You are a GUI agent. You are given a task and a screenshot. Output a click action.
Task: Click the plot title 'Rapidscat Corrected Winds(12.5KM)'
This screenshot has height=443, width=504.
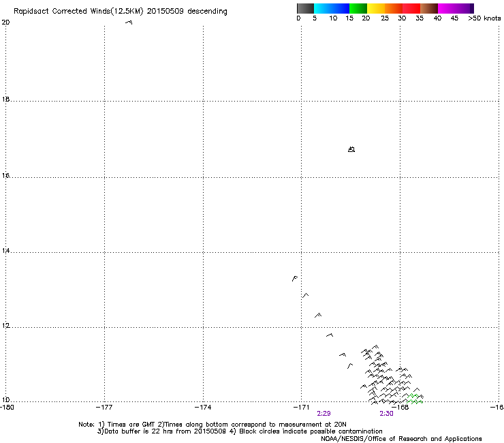point(78,12)
